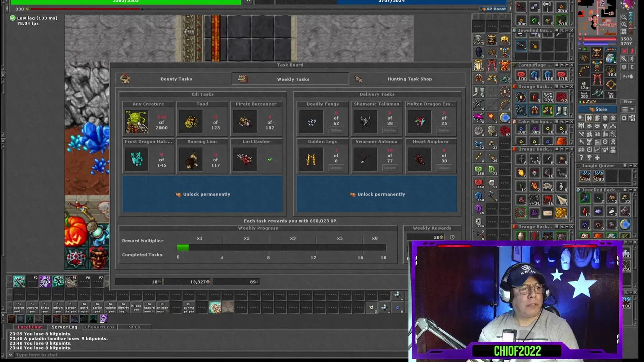Unlock delivery tasks permanently

point(377,194)
